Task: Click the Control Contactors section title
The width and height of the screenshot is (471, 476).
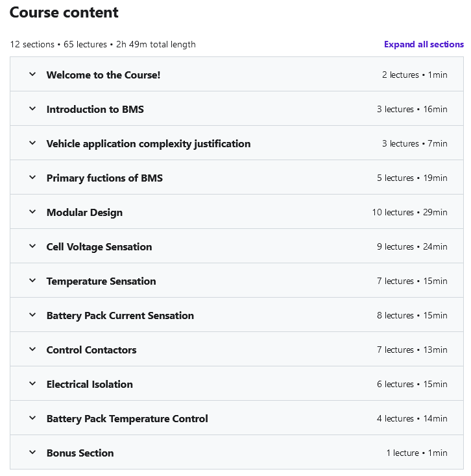Action: (x=91, y=350)
